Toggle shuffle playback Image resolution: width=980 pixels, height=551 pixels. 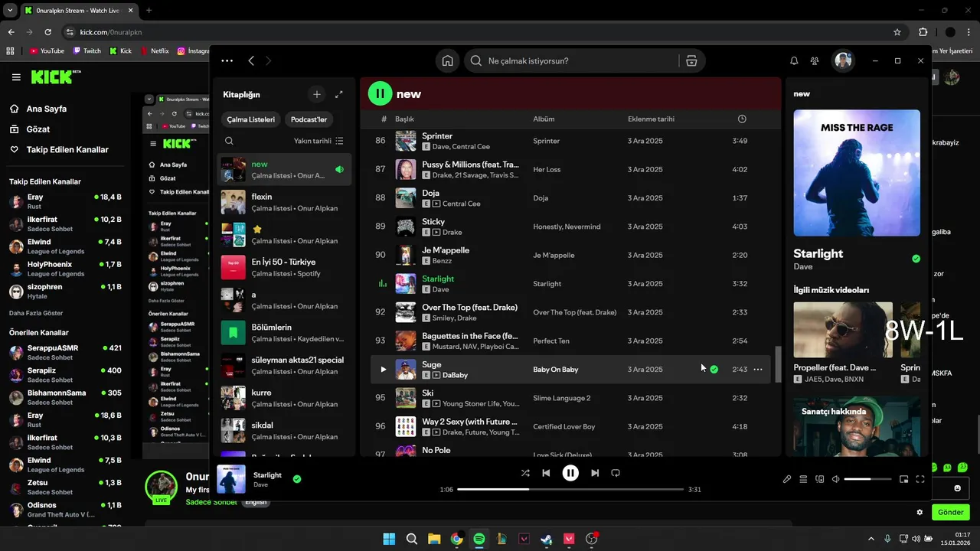tap(525, 473)
